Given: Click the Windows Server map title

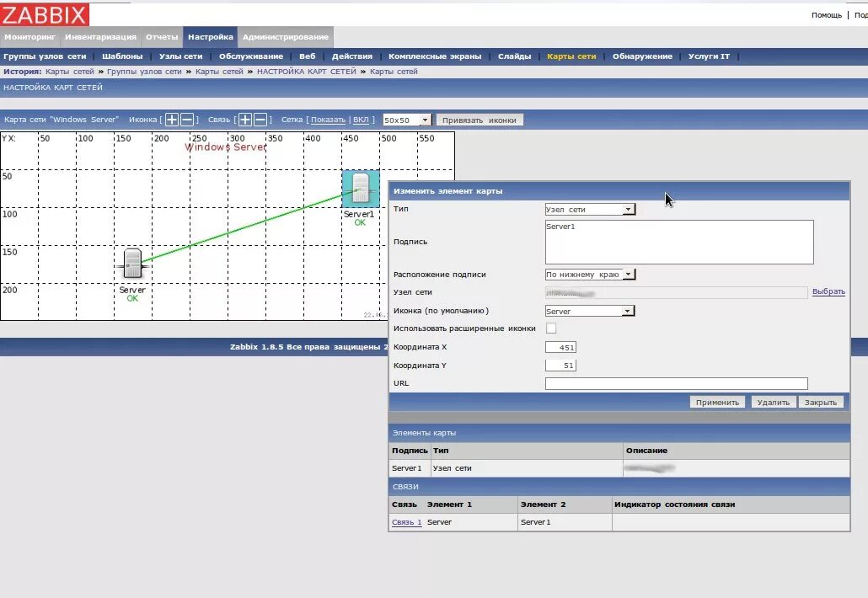Looking at the screenshot, I should coord(225,147).
